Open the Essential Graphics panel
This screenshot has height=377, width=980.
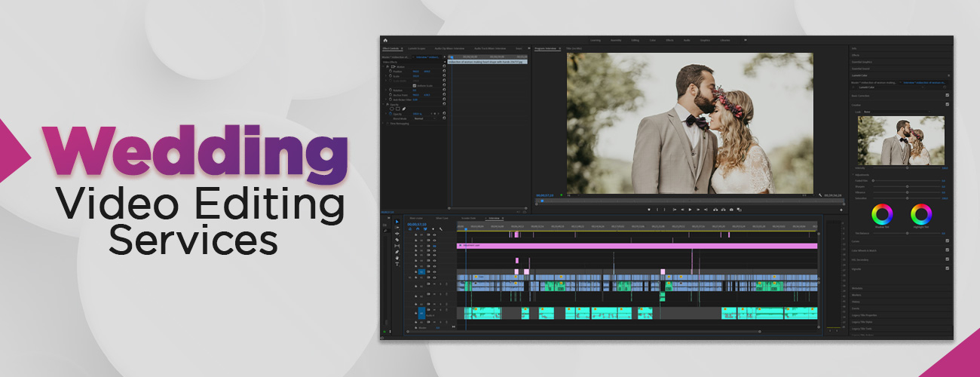tap(862, 62)
